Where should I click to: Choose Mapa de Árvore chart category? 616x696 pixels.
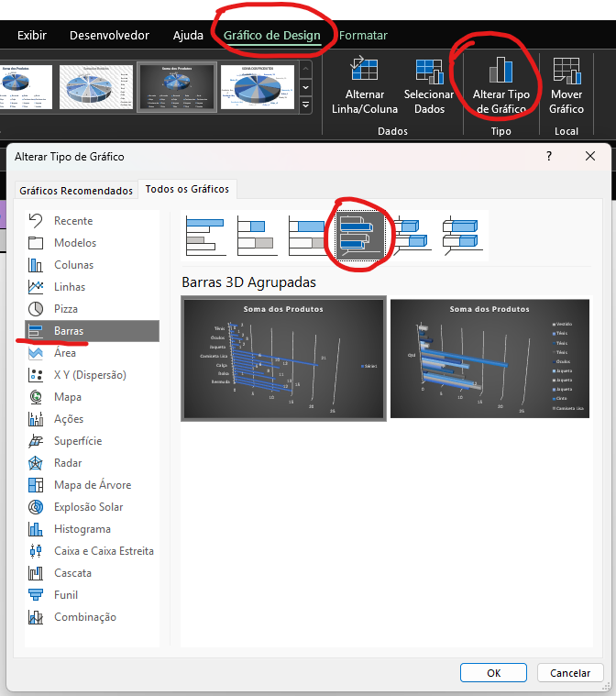pos(92,485)
